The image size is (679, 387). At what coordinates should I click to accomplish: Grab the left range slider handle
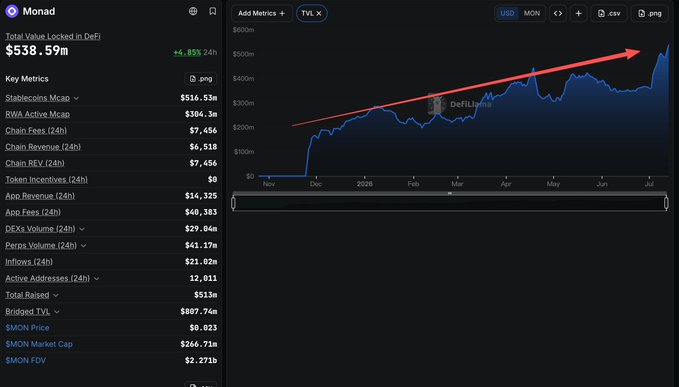(x=233, y=203)
